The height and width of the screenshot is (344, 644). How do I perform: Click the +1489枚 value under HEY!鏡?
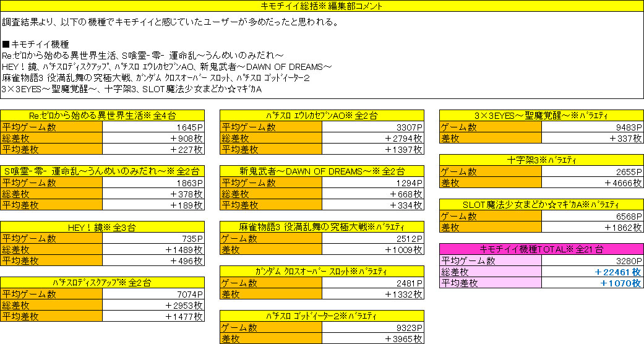(x=153, y=249)
